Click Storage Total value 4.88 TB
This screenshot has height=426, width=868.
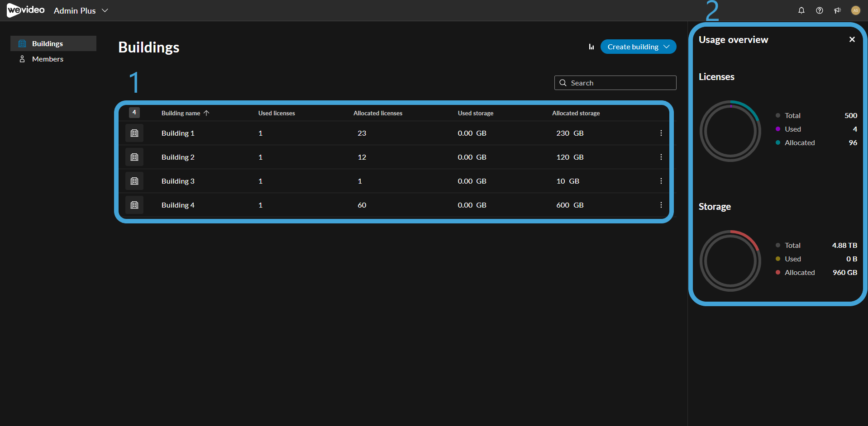[844, 245]
